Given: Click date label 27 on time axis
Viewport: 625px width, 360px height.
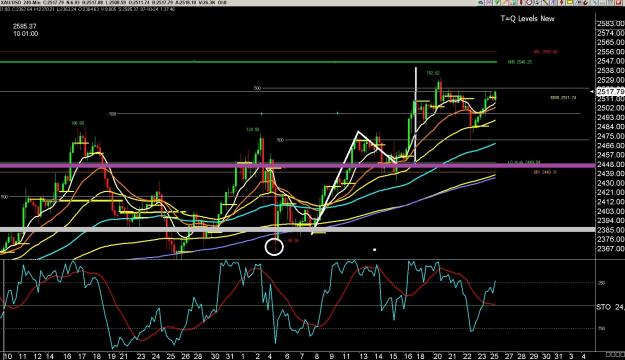Looking at the screenshot, I should pyautogui.click(x=509, y=356).
